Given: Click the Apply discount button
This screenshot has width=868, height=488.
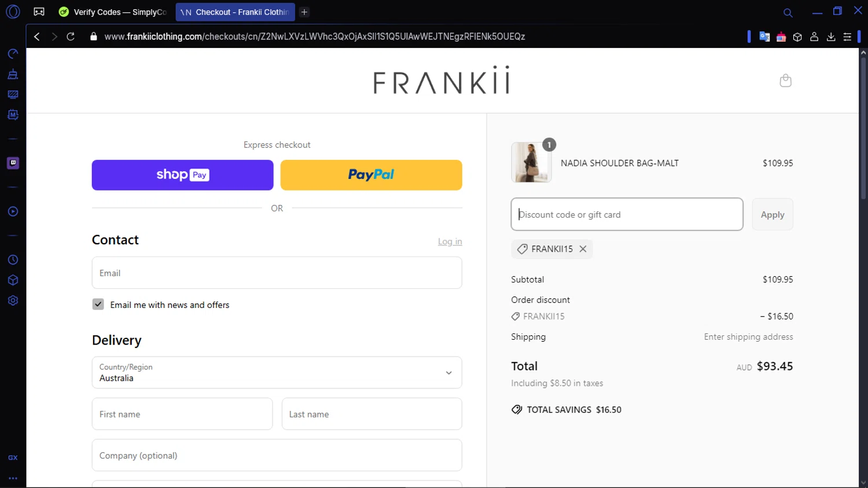Looking at the screenshot, I should 773,214.
